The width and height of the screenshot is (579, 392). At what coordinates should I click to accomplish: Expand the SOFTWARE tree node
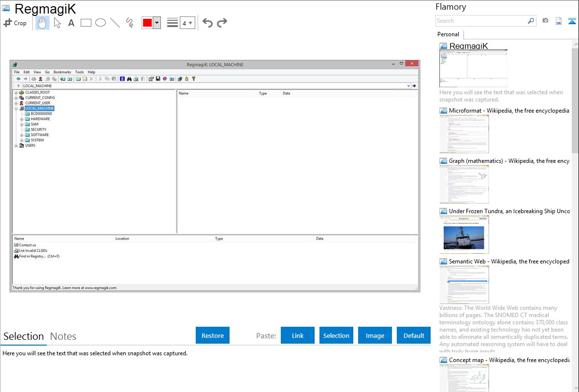21,135
